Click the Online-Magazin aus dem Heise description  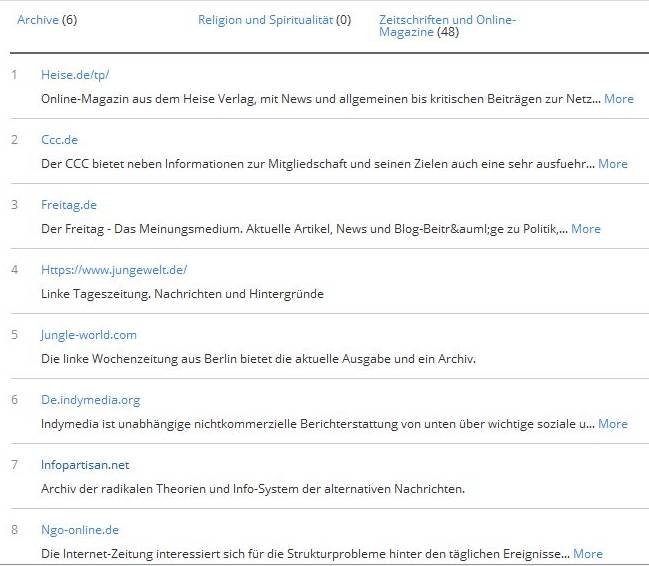click(321, 99)
